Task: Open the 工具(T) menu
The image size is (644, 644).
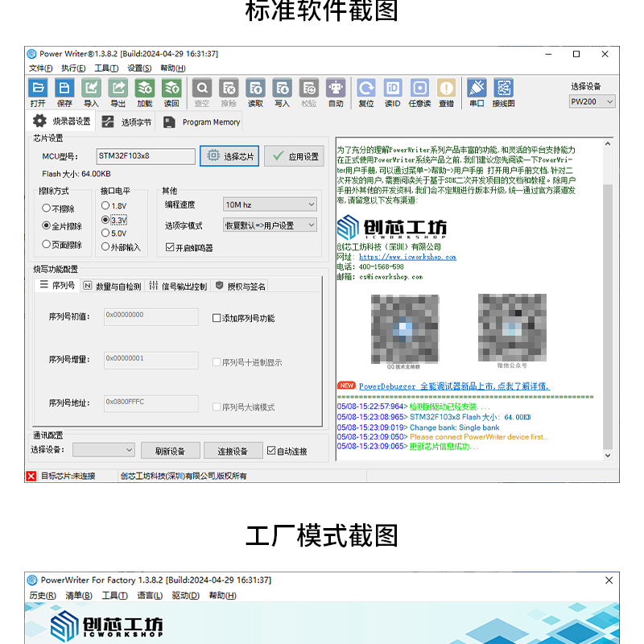Action: pos(108,68)
